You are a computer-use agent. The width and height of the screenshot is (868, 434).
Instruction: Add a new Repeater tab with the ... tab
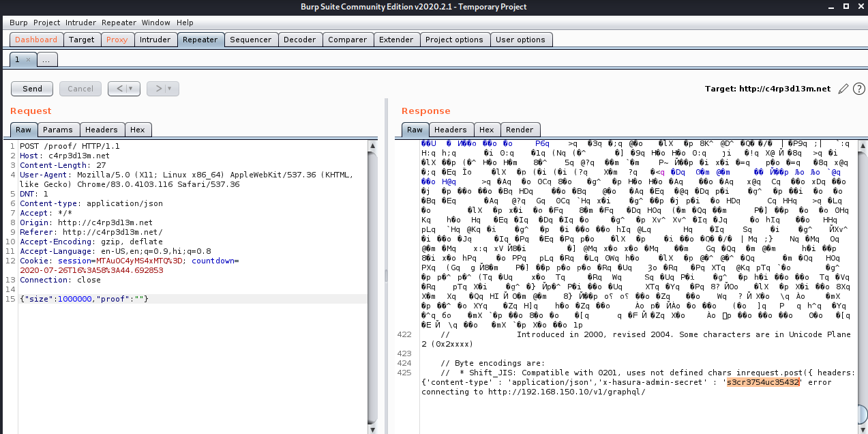coord(46,60)
